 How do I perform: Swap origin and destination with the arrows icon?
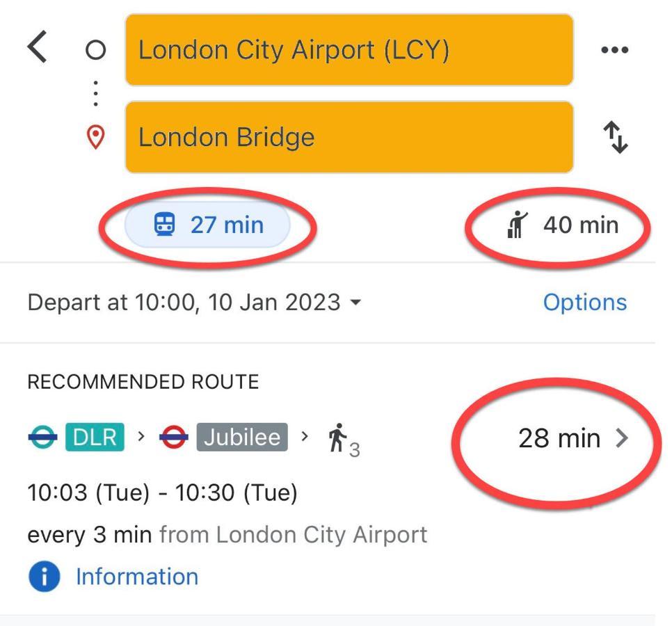616,137
